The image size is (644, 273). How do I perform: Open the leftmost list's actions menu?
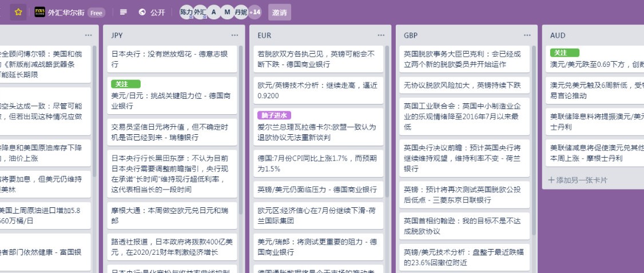pyautogui.click(x=88, y=35)
